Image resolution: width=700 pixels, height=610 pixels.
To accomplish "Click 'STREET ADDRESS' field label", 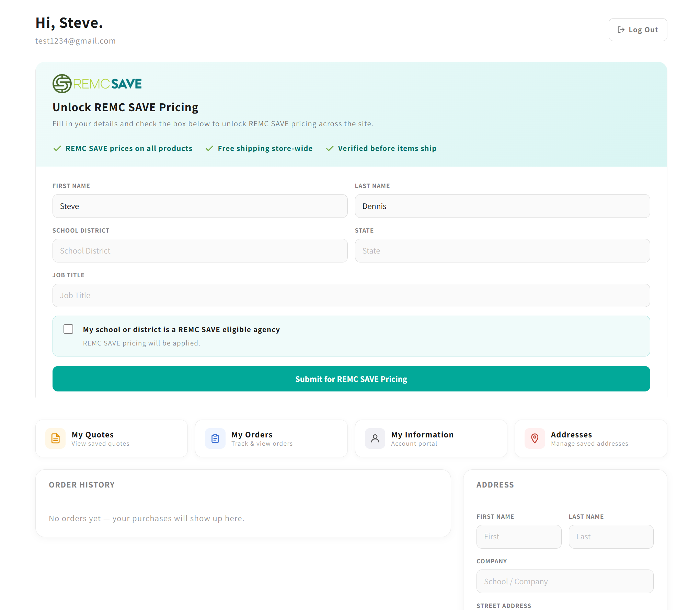I will coord(504,606).
